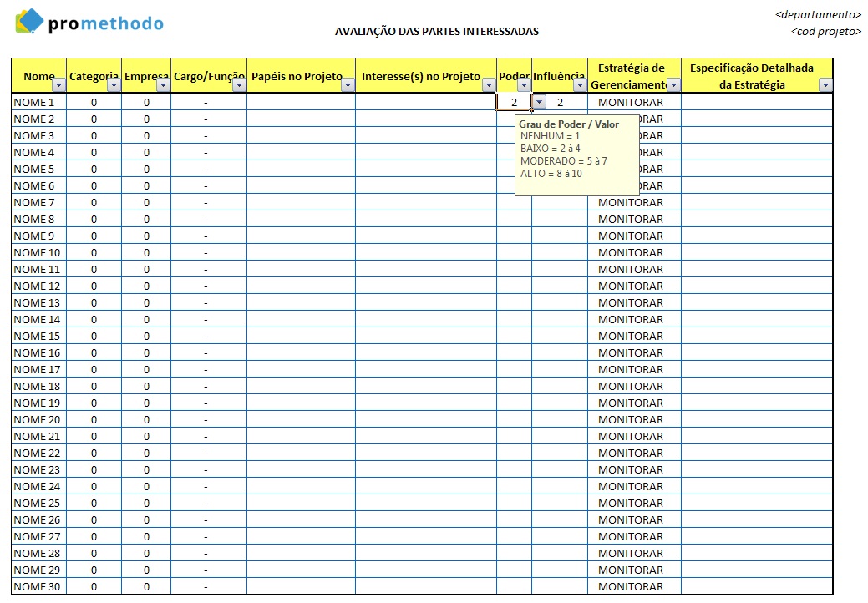Click the Influência cell for NOME 12
This screenshot has width=868, height=603.
560,286
